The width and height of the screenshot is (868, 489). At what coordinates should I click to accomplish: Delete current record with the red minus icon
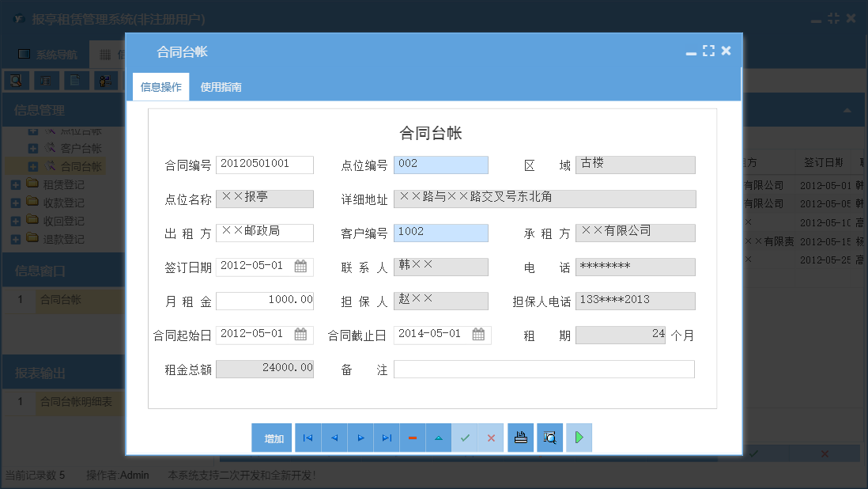tap(413, 437)
